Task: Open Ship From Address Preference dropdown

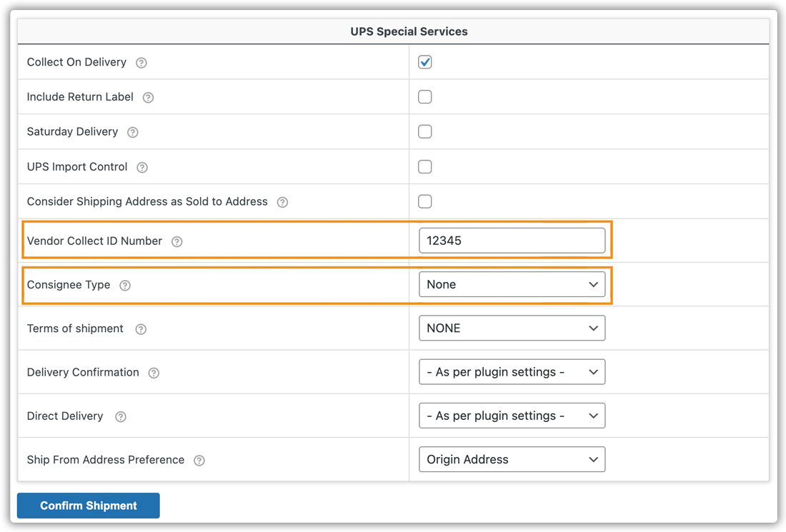Action: [x=512, y=459]
